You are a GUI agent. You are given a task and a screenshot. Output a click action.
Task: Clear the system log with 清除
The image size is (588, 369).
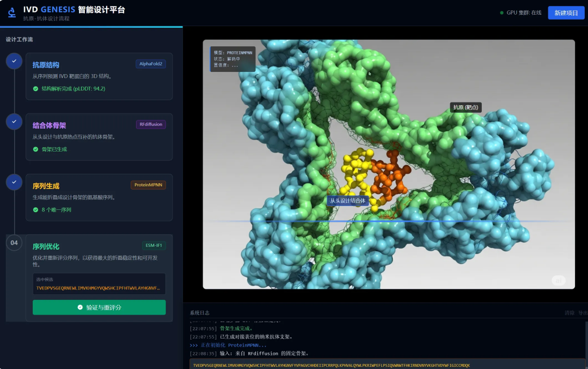click(x=569, y=313)
